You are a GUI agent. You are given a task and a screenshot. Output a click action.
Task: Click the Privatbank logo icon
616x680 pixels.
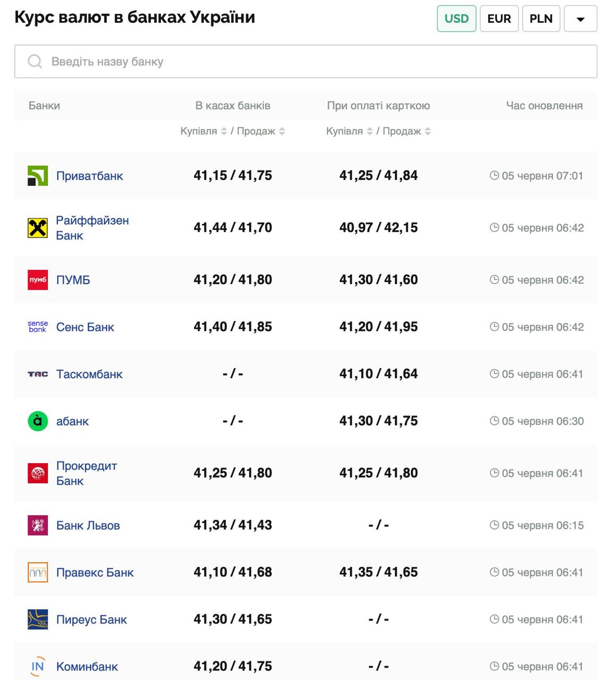tap(38, 176)
